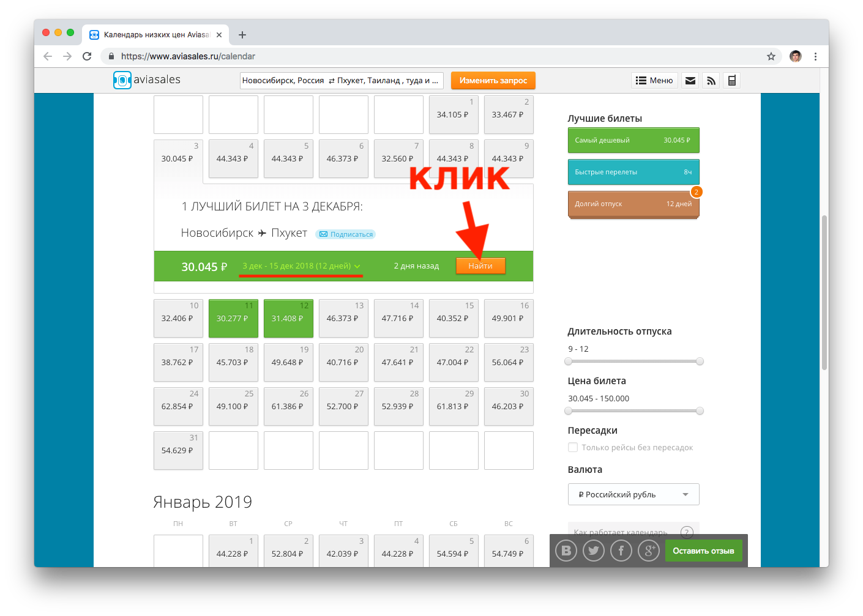Open the RSS feed icon
The height and width of the screenshot is (616, 863).
tap(711, 81)
